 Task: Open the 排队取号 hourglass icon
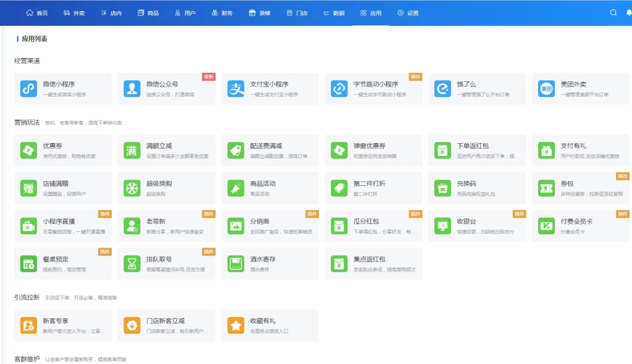(x=132, y=264)
